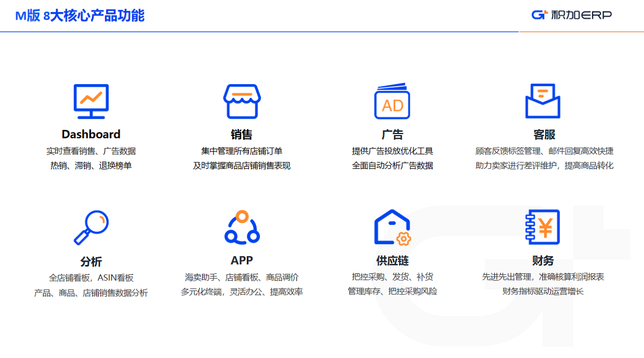
Task: Select the 广告 heading
Action: click(392, 135)
